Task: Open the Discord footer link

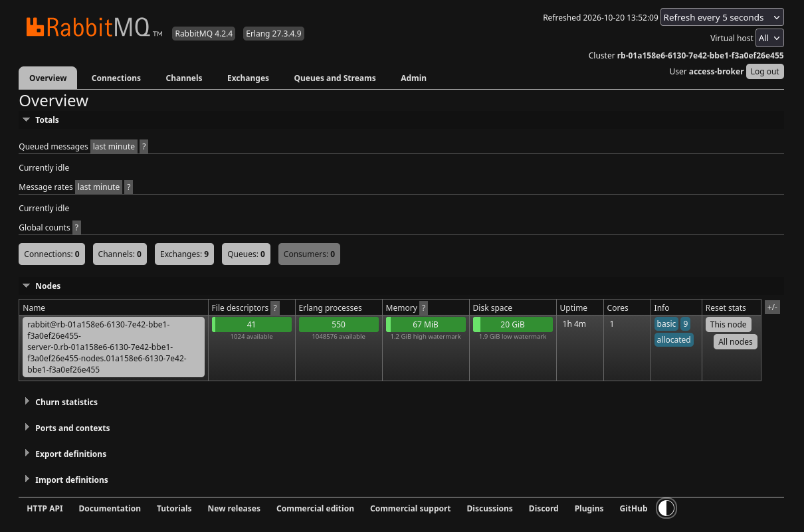Action: click(x=544, y=509)
